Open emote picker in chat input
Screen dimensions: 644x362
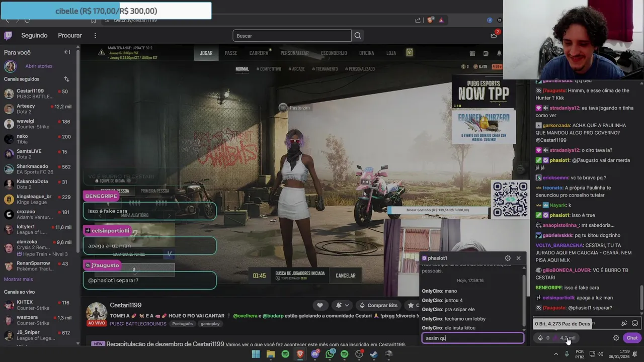coord(635,323)
